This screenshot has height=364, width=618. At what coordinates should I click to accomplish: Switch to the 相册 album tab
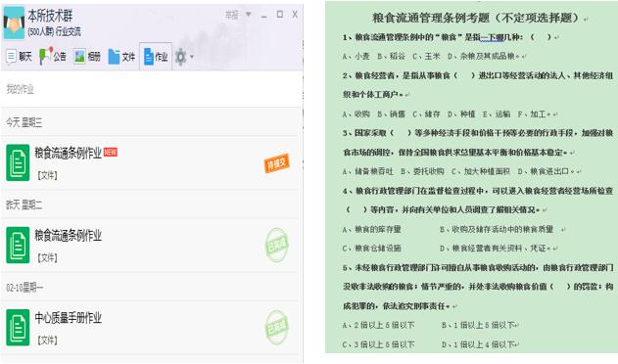coord(87,57)
